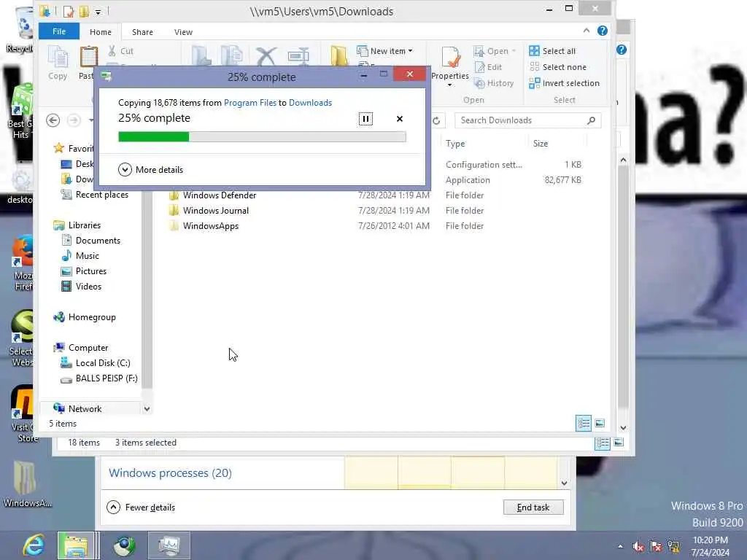This screenshot has height=560, width=747.
Task: Click the search magnifier icon
Action: click(591, 120)
